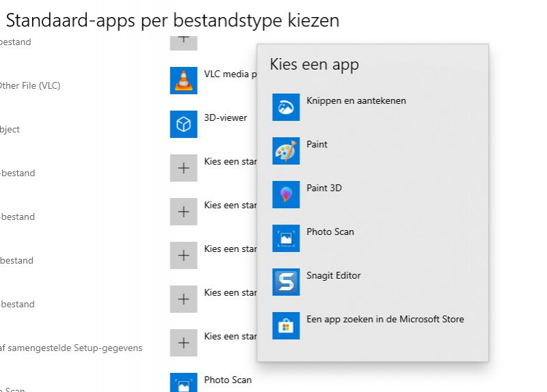
Task: Click the Microsoft Store bag icon
Action: click(x=286, y=326)
